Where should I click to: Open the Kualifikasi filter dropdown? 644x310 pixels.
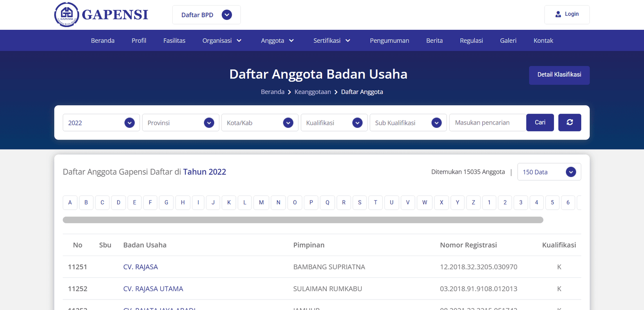point(334,123)
